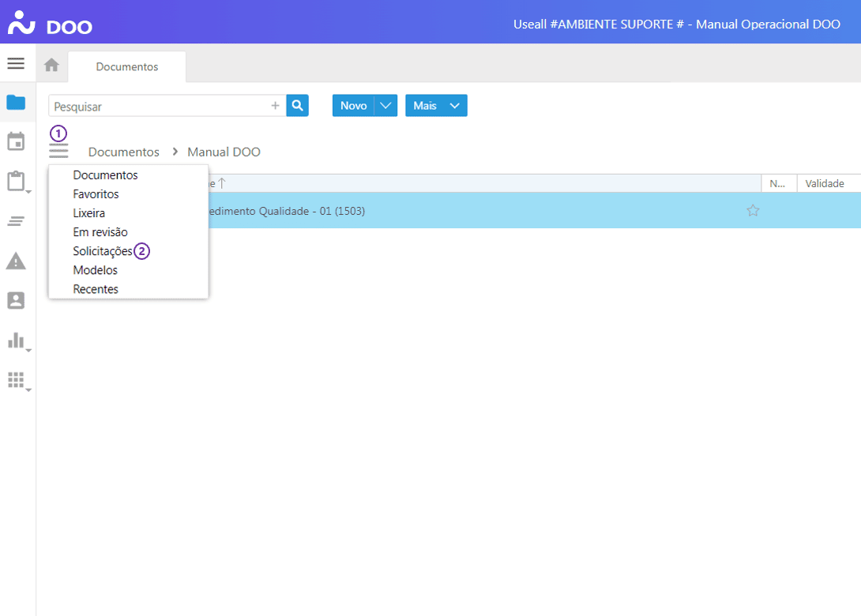Click the calendar icon in left sidebar
This screenshot has height=616, width=861.
coord(16,142)
